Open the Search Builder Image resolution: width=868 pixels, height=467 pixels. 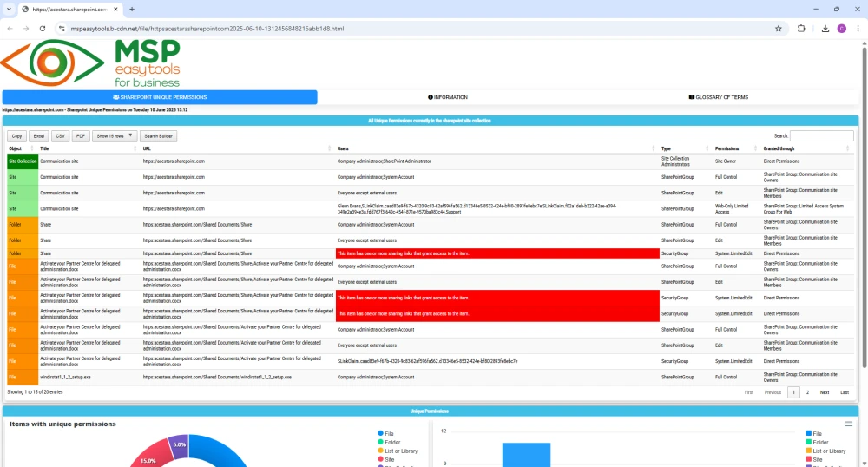click(158, 135)
